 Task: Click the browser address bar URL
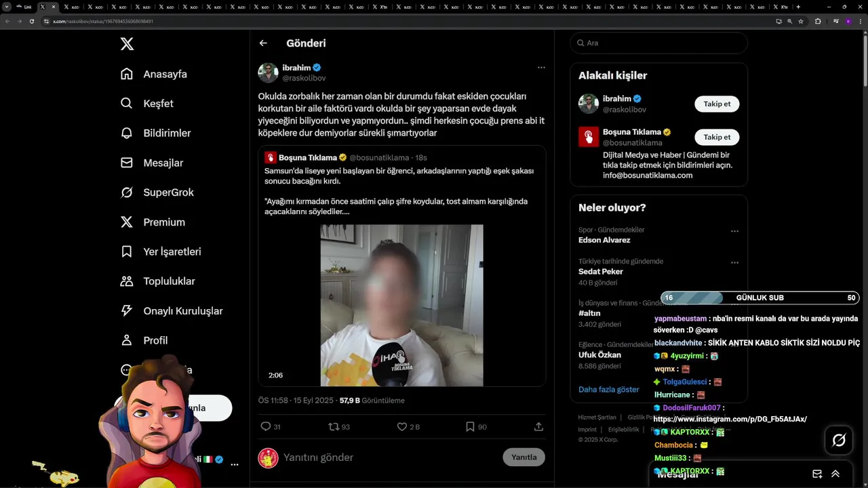[103, 21]
